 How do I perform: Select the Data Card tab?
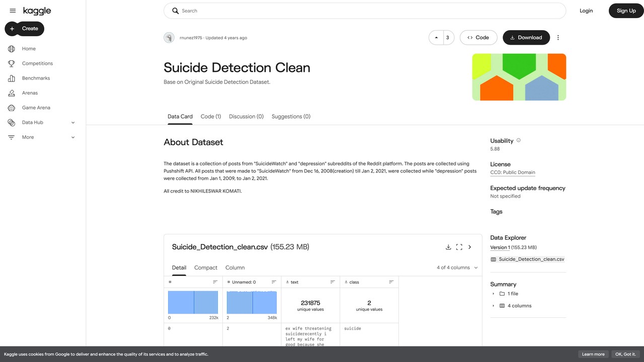click(x=180, y=116)
